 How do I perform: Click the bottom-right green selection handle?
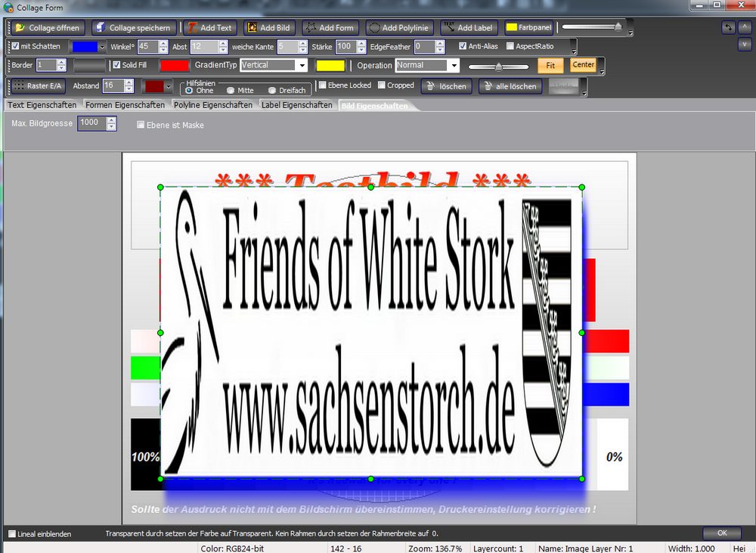582,479
